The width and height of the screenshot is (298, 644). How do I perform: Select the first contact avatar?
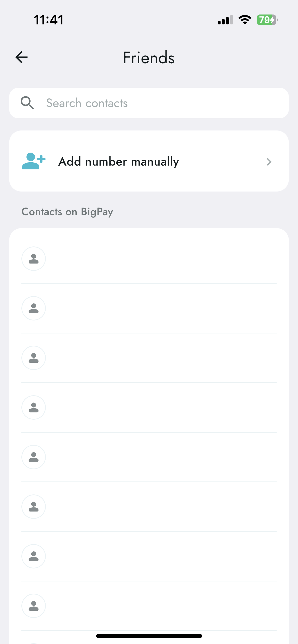point(34,259)
